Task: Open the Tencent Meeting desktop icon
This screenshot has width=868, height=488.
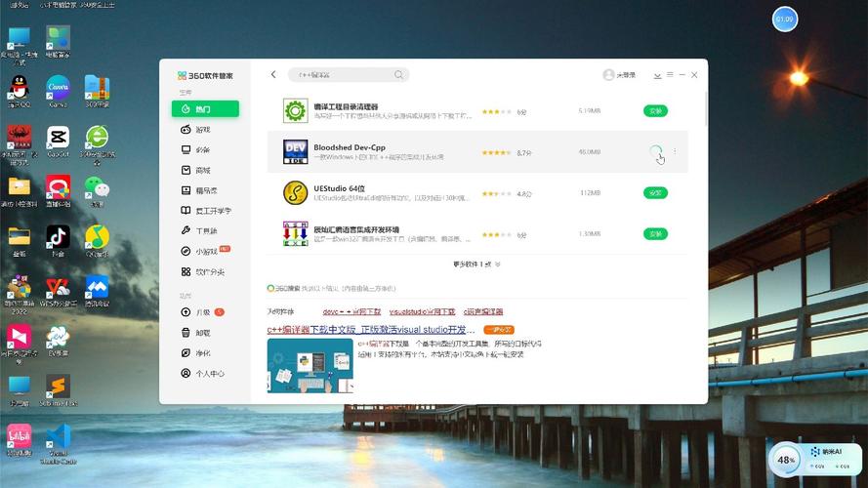Action: [x=97, y=291]
